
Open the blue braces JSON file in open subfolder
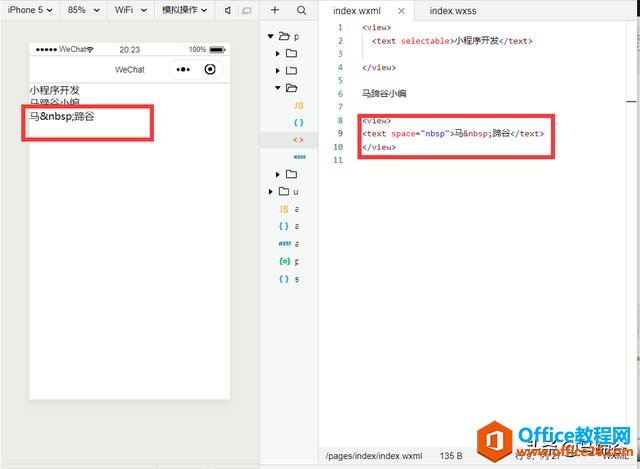[x=298, y=122]
